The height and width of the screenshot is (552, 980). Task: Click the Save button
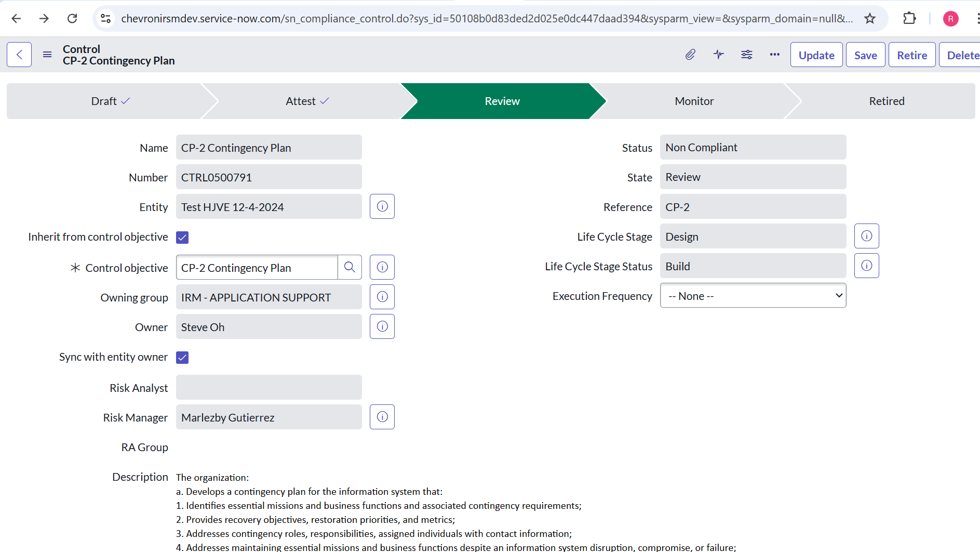pos(866,55)
